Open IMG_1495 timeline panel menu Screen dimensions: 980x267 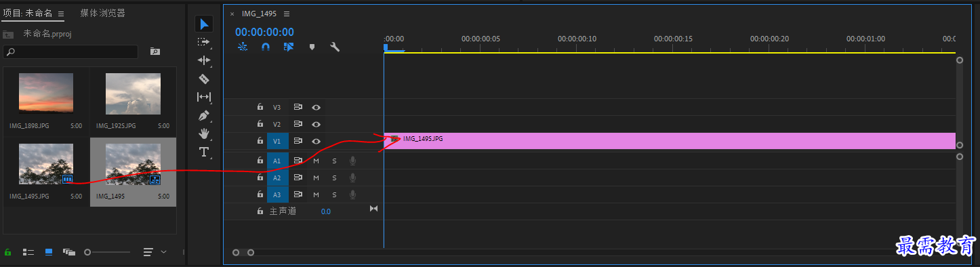286,14
